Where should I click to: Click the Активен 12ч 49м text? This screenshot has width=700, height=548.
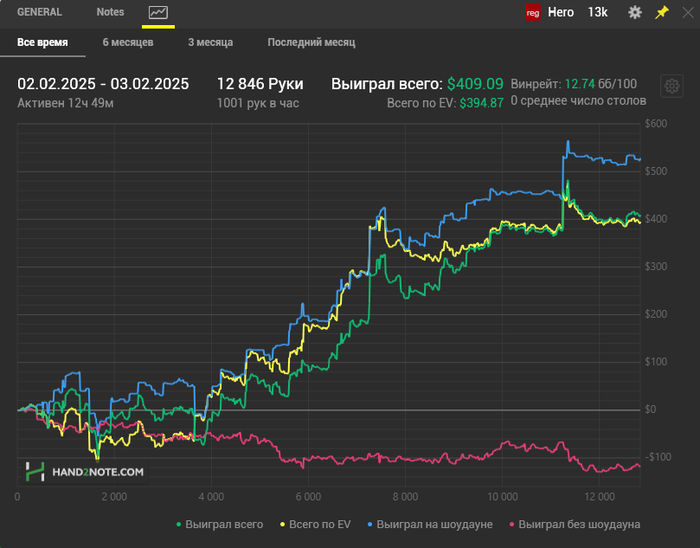pos(65,104)
